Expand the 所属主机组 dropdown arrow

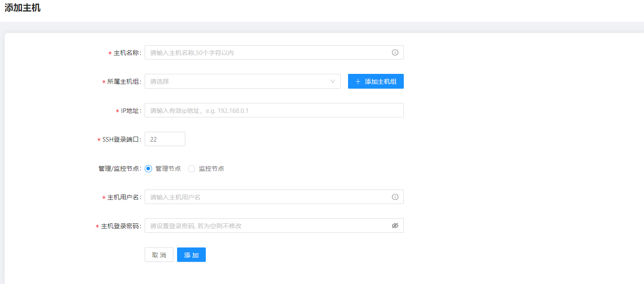click(332, 81)
